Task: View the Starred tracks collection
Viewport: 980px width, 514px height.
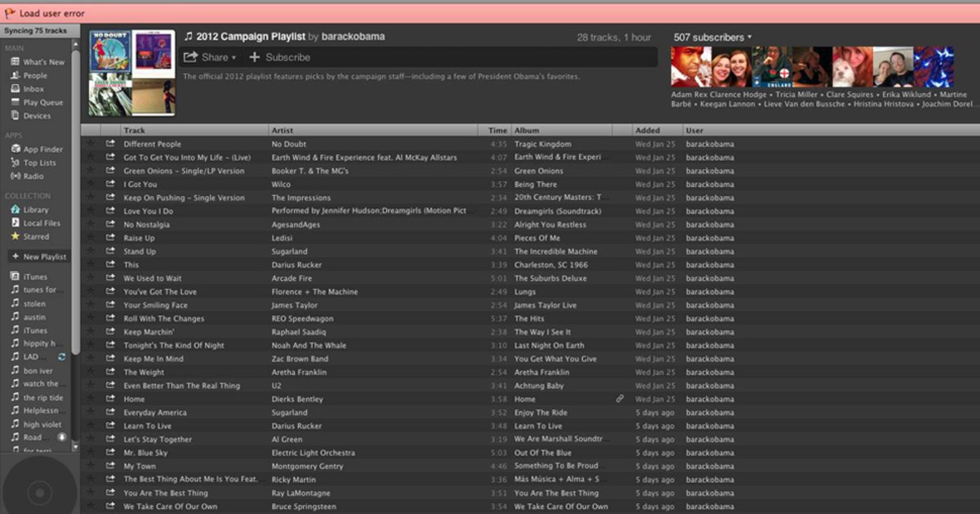Action: (34, 237)
